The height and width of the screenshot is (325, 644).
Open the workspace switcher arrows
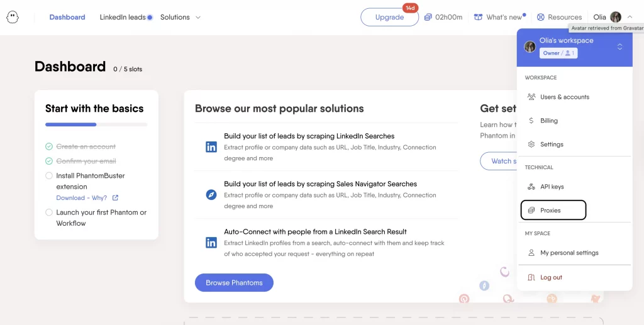point(619,47)
